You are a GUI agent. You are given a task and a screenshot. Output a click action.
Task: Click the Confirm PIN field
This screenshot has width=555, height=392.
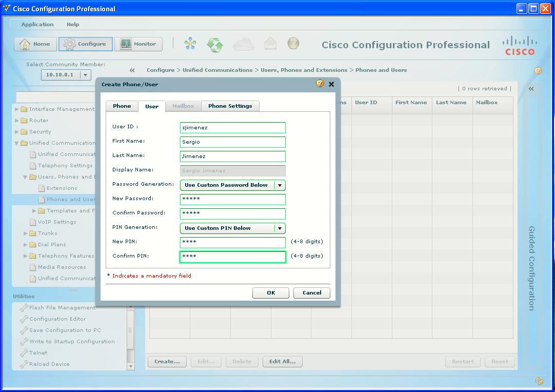pos(232,257)
